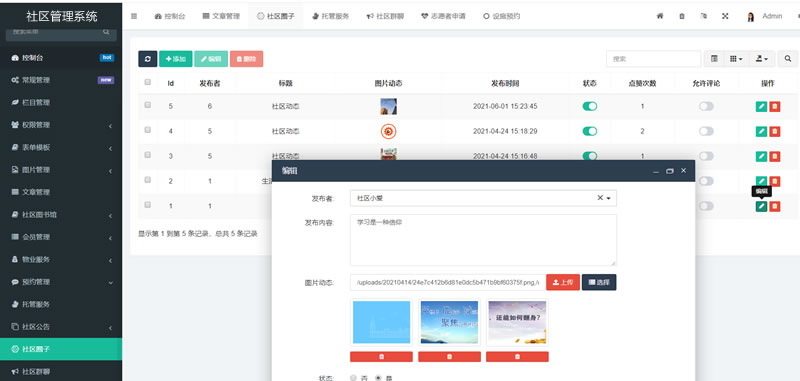Check the checkbox for row Id 1

pos(148,205)
